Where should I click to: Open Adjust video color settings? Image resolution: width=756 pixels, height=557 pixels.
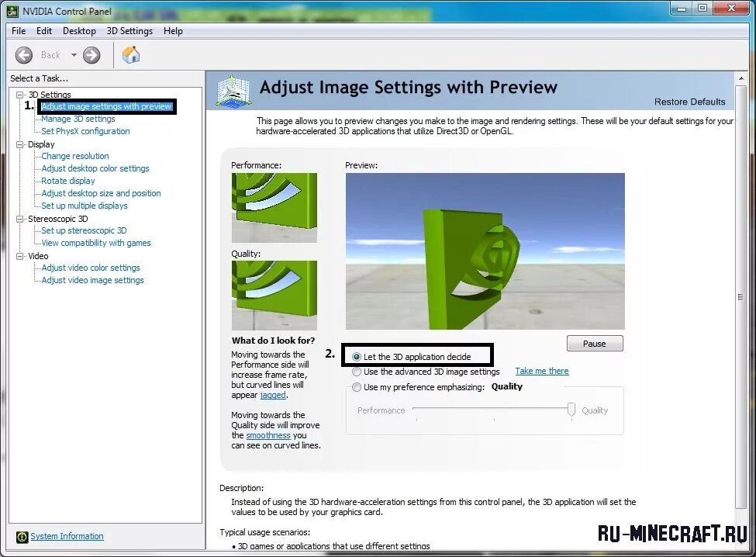[x=91, y=268]
